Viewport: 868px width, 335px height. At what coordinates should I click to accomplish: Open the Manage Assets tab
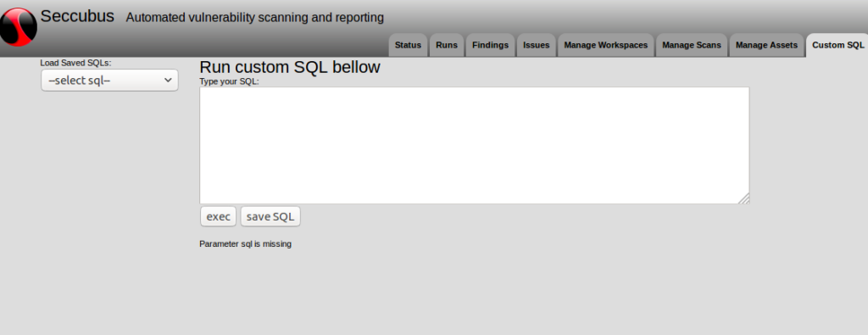766,46
